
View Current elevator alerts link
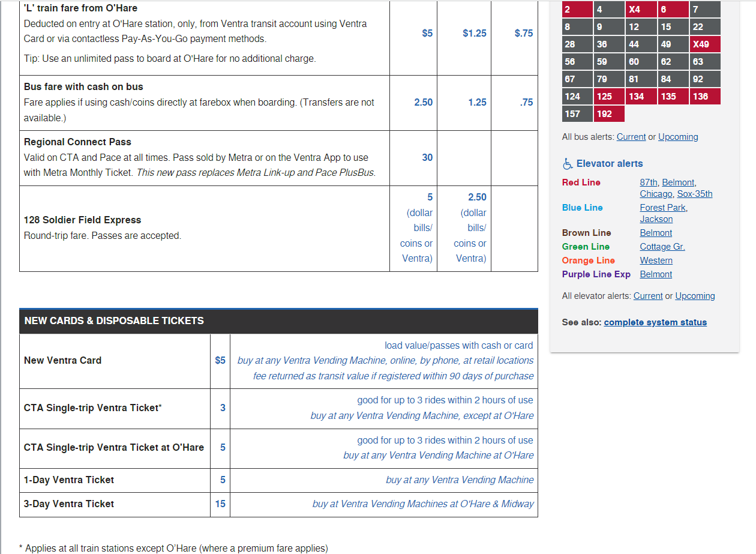point(648,296)
